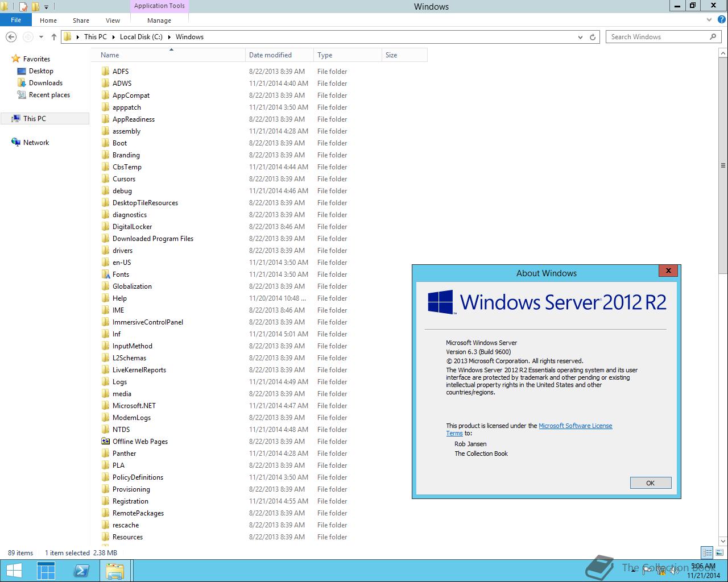Click the taskbar clock and date
This screenshot has height=582, width=728.
coord(703,571)
